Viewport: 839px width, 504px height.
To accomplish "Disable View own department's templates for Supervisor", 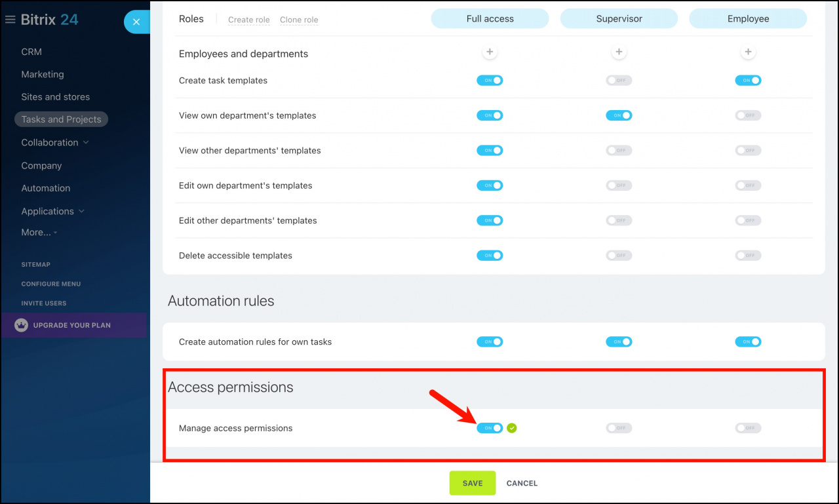I will [x=619, y=115].
